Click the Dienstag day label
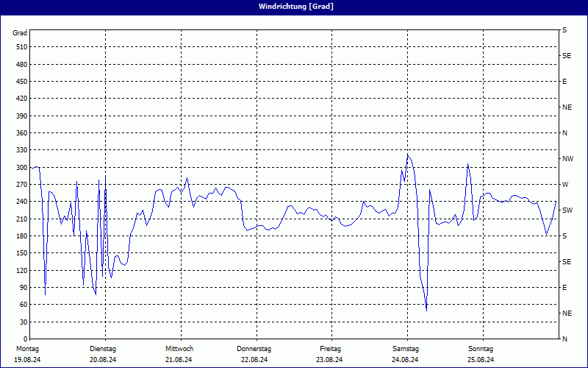This screenshot has height=368, width=588. click(x=103, y=349)
